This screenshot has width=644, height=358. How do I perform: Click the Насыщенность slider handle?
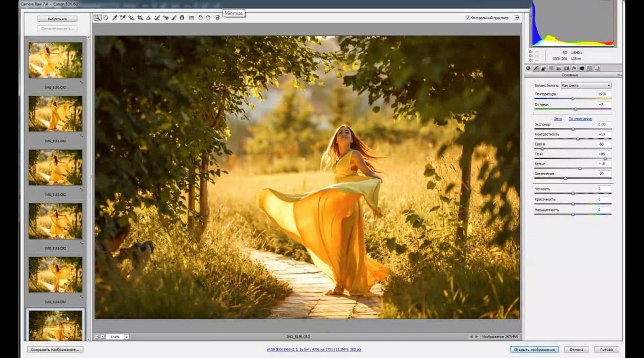tap(573, 214)
